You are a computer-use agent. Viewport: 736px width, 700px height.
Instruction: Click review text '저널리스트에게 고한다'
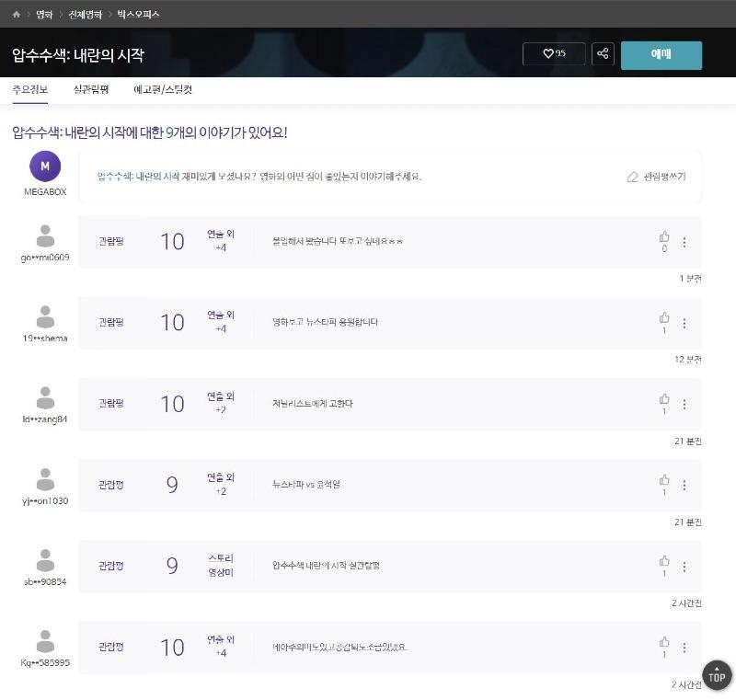[313, 404]
